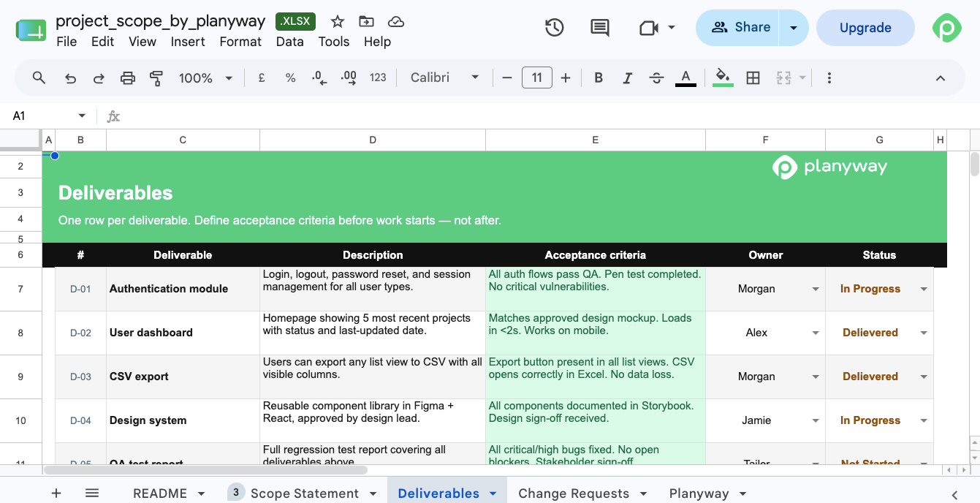Select row 7 header
The width and height of the screenshot is (980, 503).
coord(20,289)
